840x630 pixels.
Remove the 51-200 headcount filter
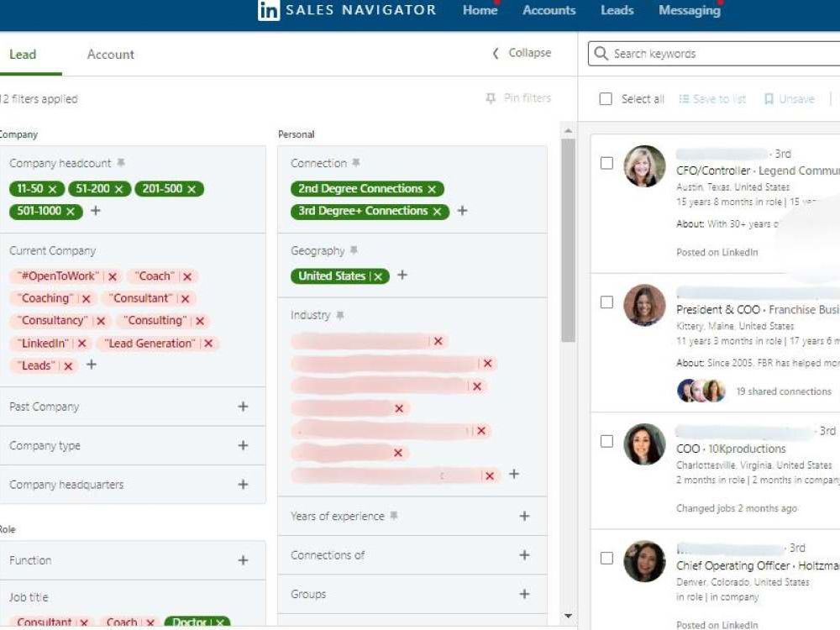point(119,189)
